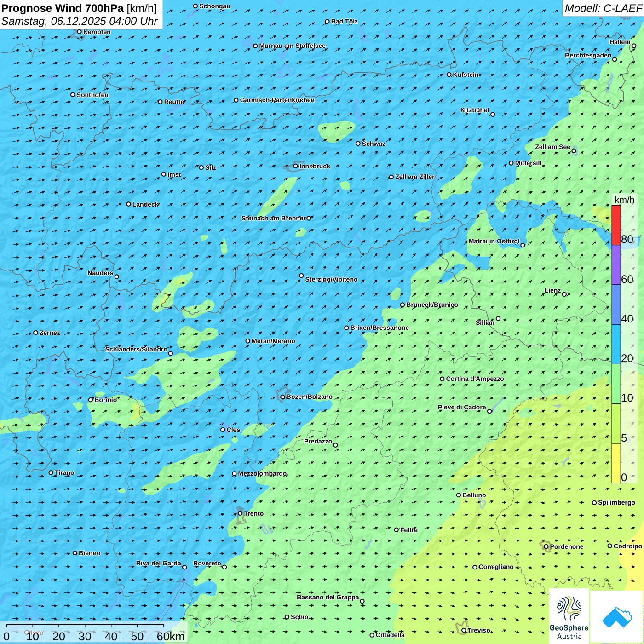Click the 'Schongau' label

tap(215, 6)
